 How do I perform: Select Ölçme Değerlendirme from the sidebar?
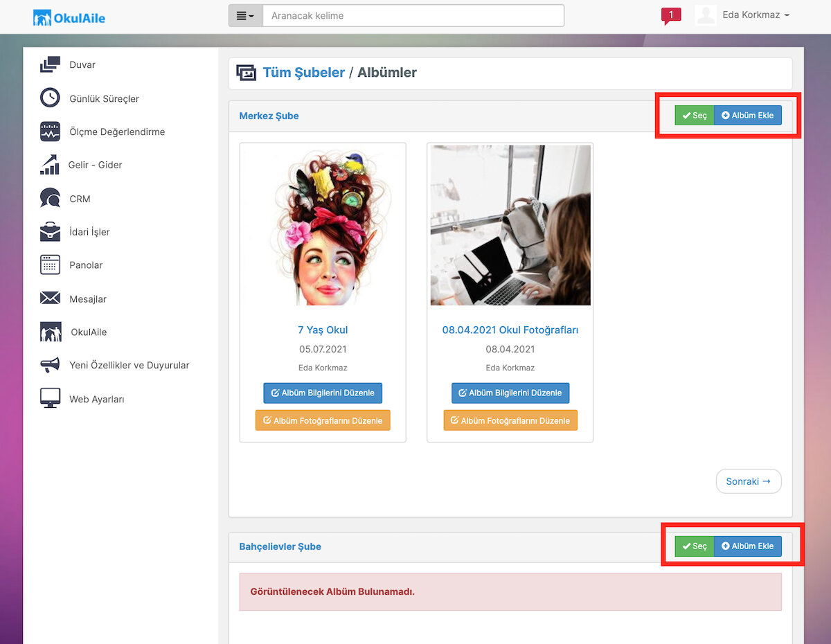117,132
